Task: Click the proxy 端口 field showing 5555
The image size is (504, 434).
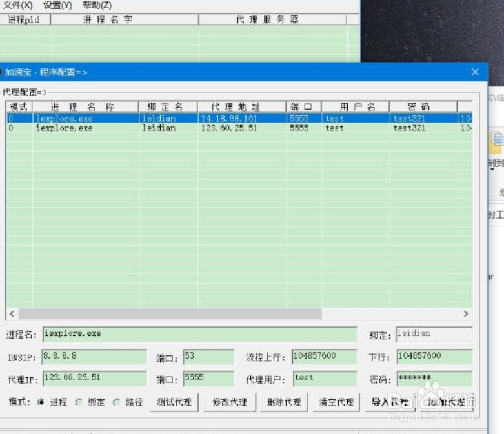Action: [208, 379]
